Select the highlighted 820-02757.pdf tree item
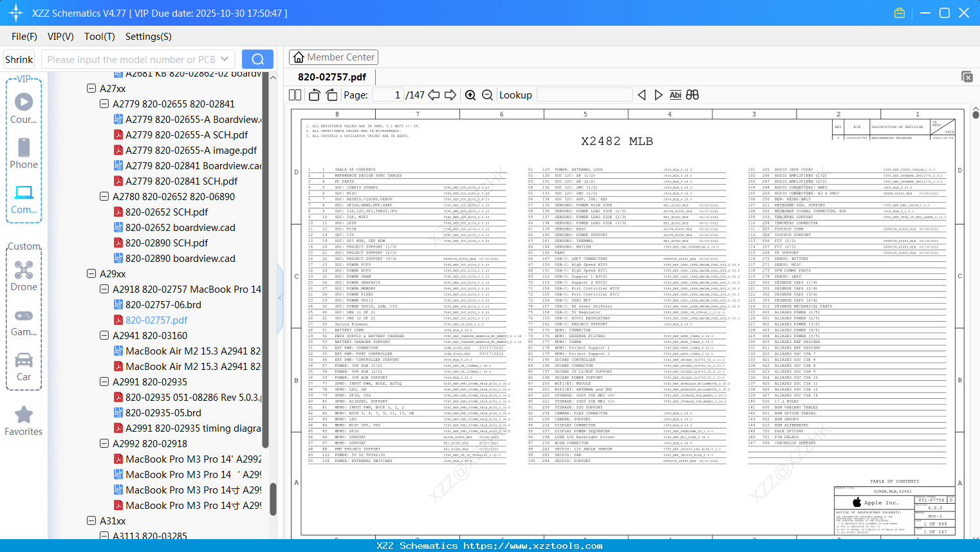This screenshot has width=980, height=552. click(x=151, y=320)
